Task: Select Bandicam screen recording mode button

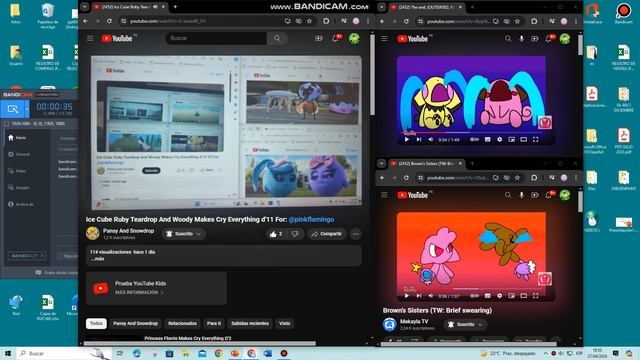Action: pos(13,109)
